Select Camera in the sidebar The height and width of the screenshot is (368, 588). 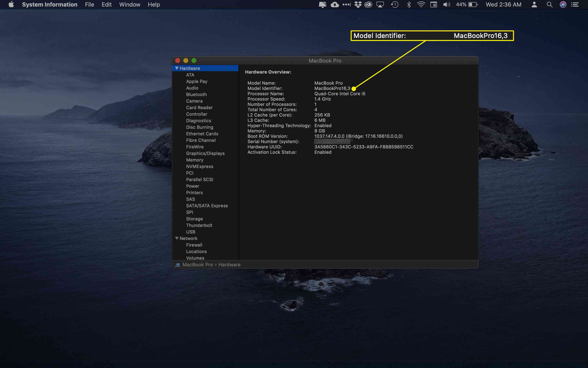point(194,101)
